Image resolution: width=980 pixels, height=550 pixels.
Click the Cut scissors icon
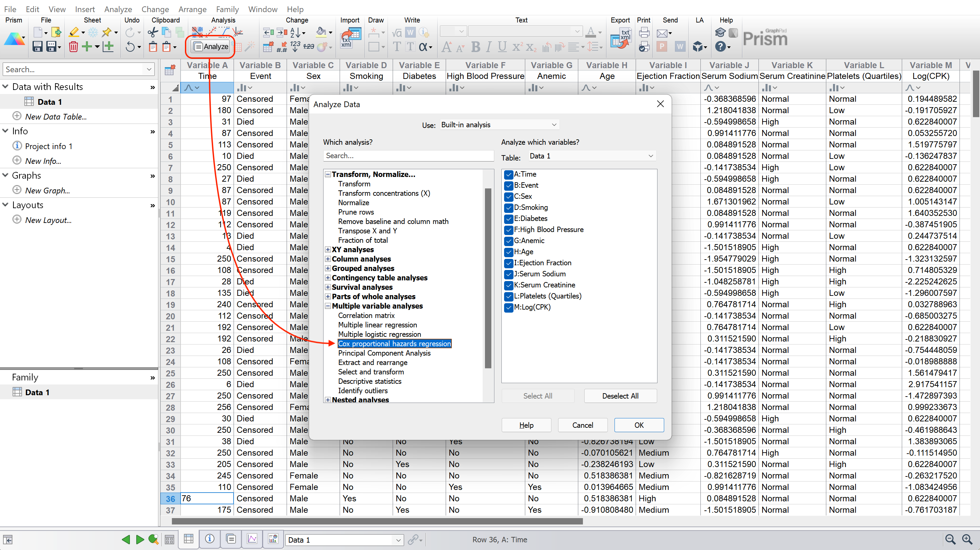pyautogui.click(x=153, y=32)
